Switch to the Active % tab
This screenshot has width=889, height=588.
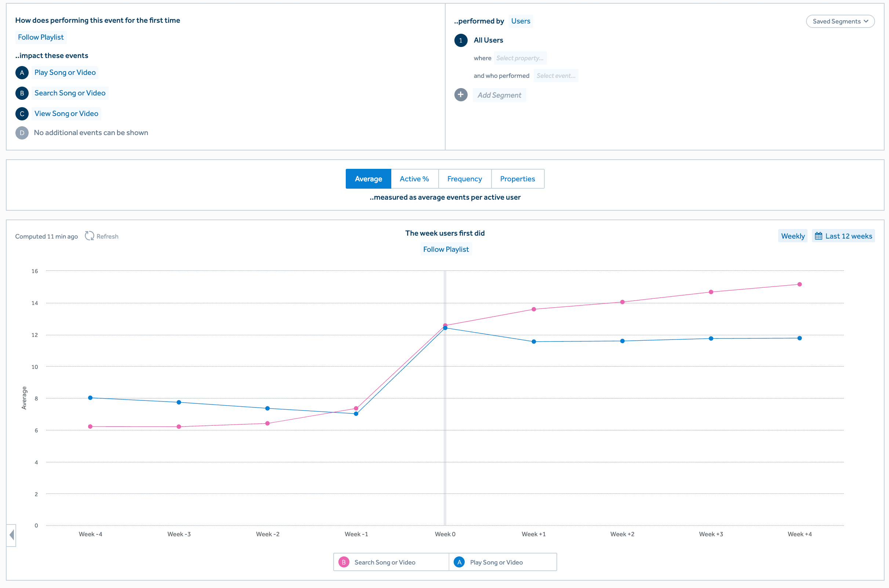tap(414, 179)
